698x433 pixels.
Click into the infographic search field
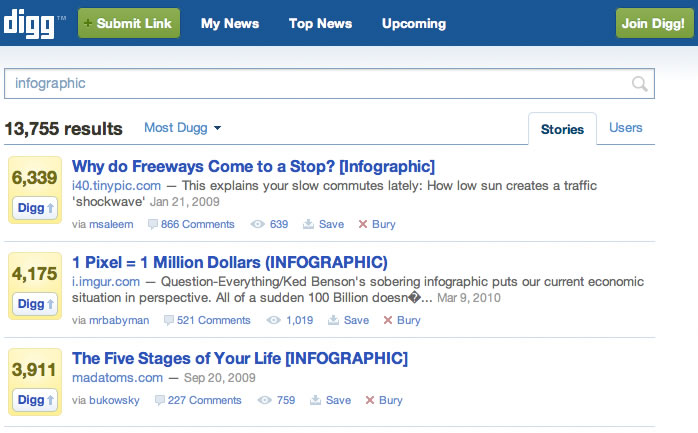(310, 84)
